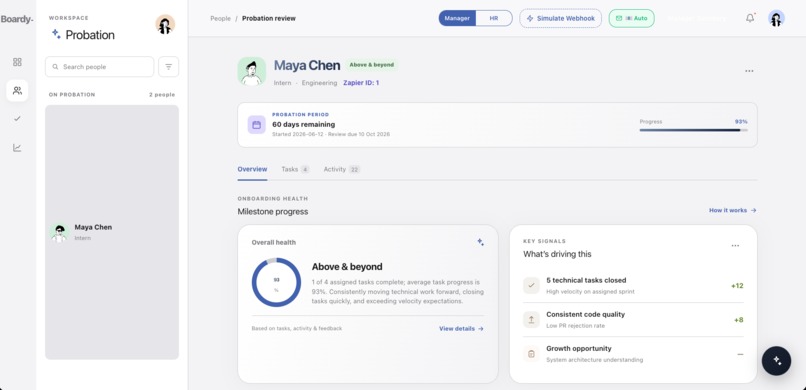
Task: Open the three-dot menu beside Maya Chen header
Action: click(749, 71)
